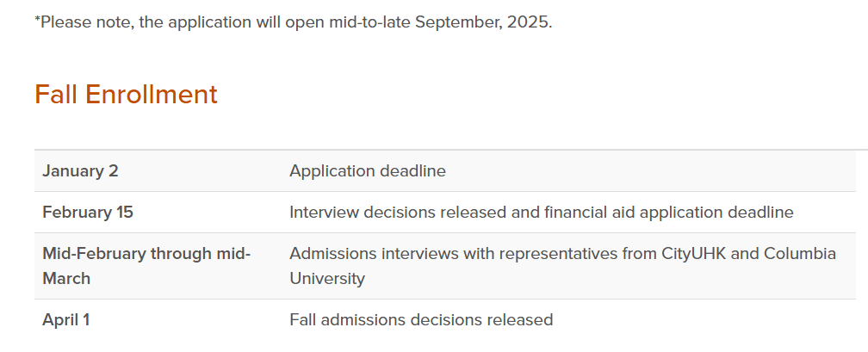The width and height of the screenshot is (868, 352).
Task: Click the Application deadline description
Action: 368,171
